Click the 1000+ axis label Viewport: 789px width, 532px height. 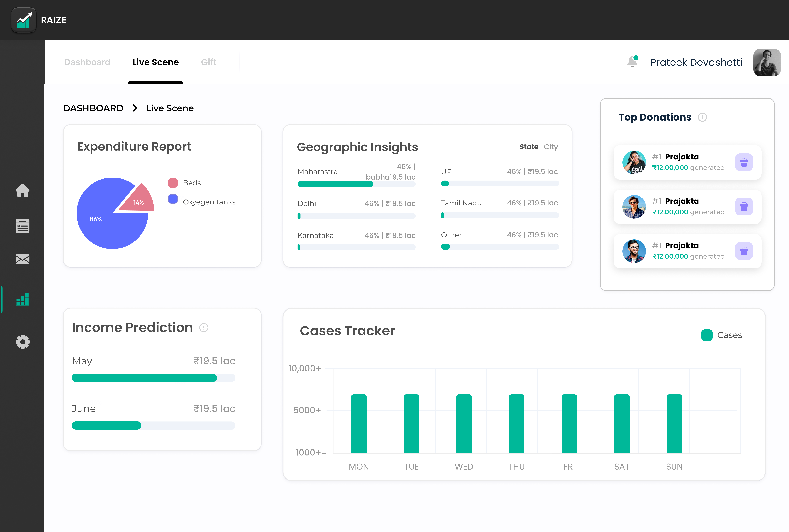pyautogui.click(x=308, y=453)
